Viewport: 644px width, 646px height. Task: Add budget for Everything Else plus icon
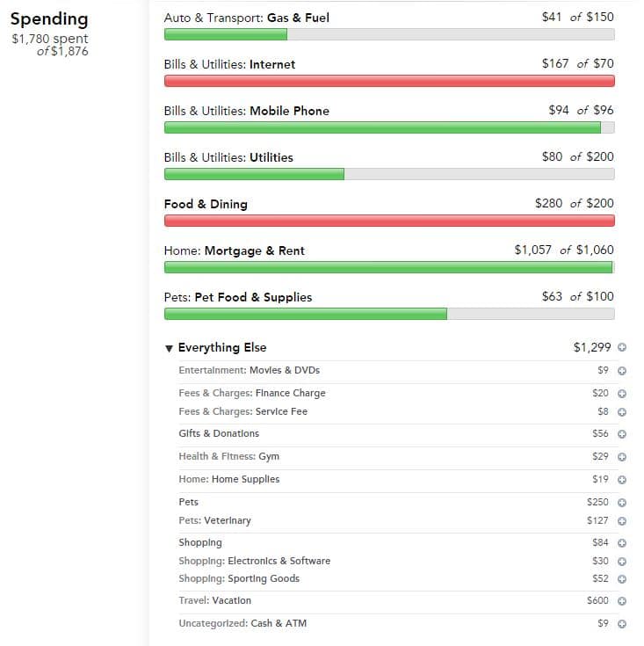(x=622, y=347)
